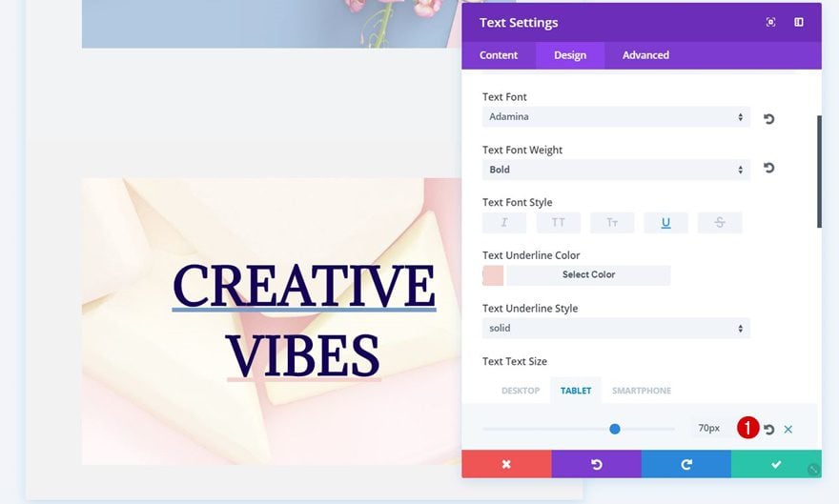
Task: Click the underline color swatch
Action: pos(493,275)
